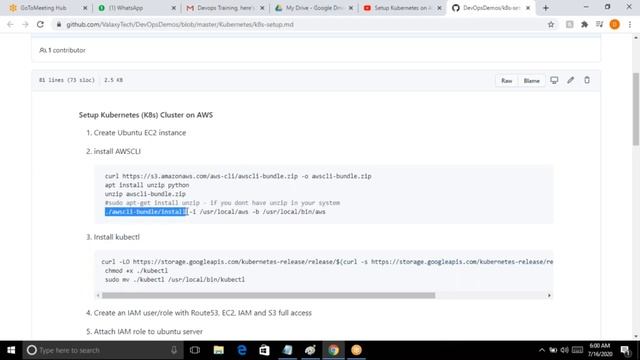Viewport: 640px width, 360px height.
Task: Click 'Install kubectl' step text
Action: [117, 237]
